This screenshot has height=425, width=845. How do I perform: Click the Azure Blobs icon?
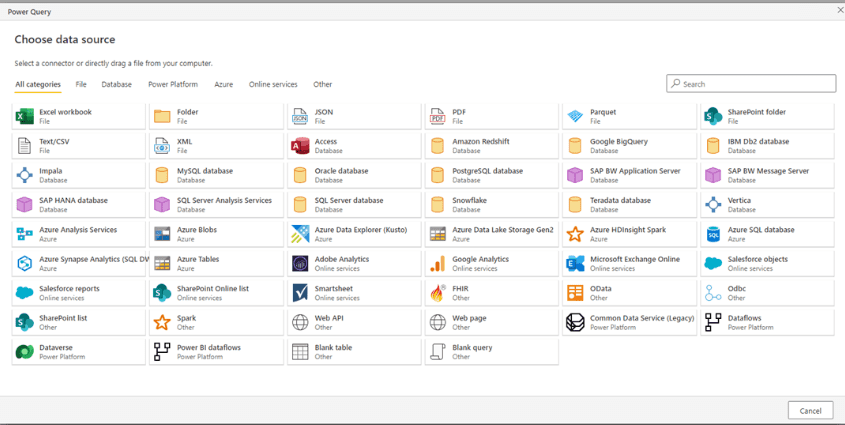(x=162, y=234)
